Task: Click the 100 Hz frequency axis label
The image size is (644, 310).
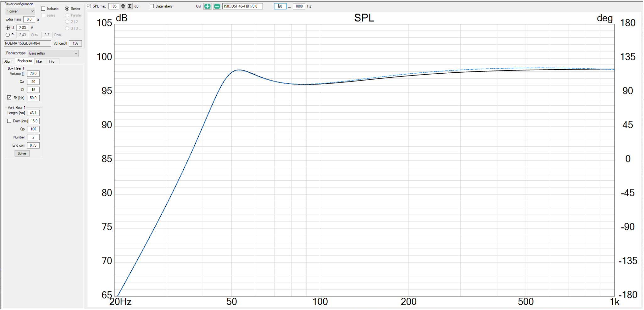Action: pos(320,302)
